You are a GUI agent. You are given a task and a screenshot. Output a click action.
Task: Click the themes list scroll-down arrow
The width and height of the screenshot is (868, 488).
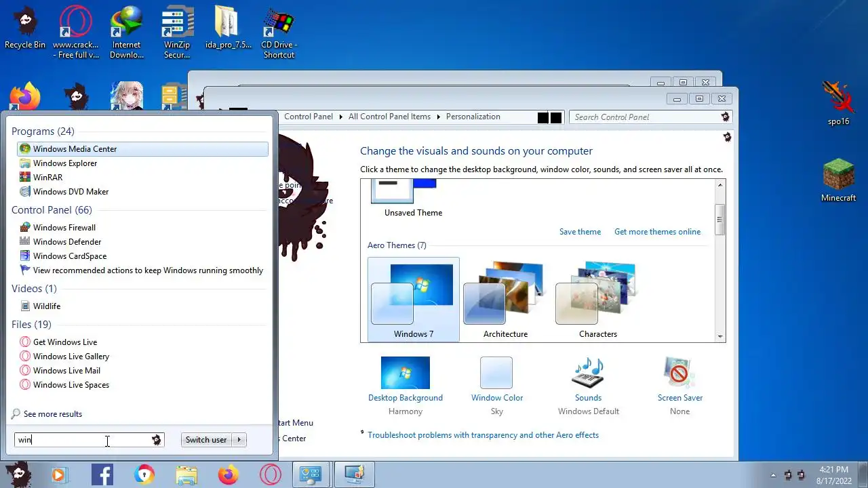tap(719, 336)
